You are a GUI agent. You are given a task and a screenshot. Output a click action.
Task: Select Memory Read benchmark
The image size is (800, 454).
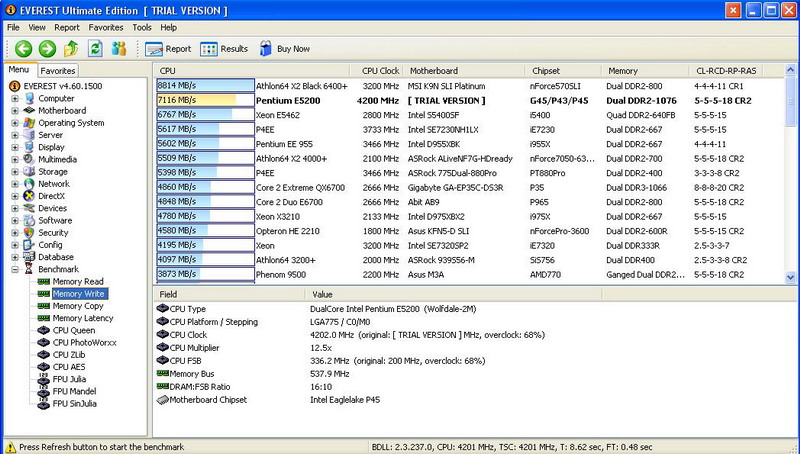tap(78, 282)
